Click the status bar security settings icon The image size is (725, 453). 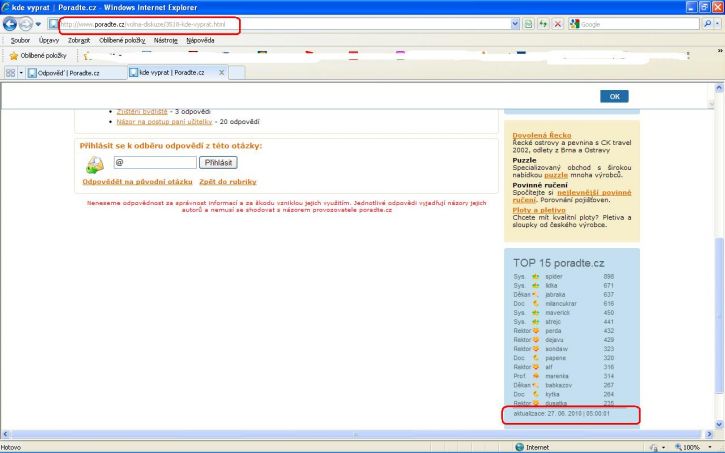click(x=654, y=447)
